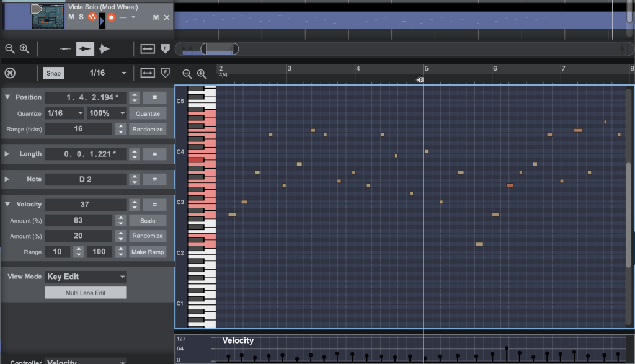Viewport: 635px width, 364px height.
Task: Click the Length stepper arrows
Action: 135,154
